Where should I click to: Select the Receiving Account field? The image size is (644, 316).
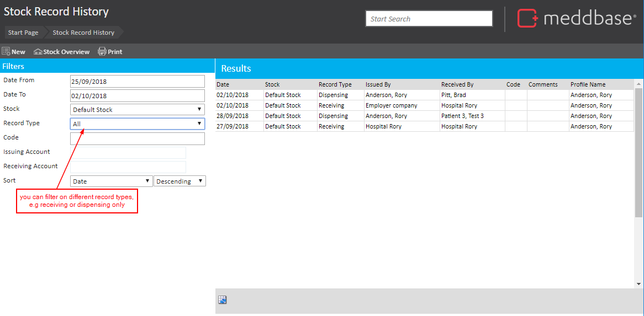pos(128,167)
